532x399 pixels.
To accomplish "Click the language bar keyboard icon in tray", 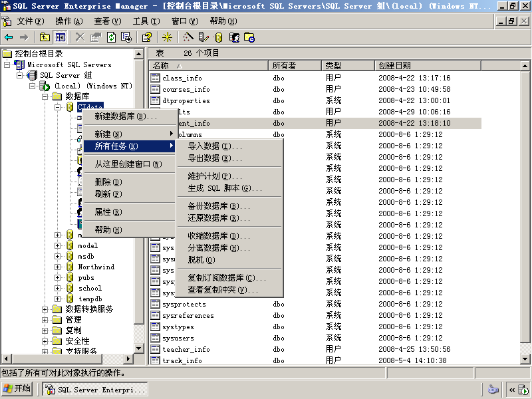I will (x=493, y=389).
